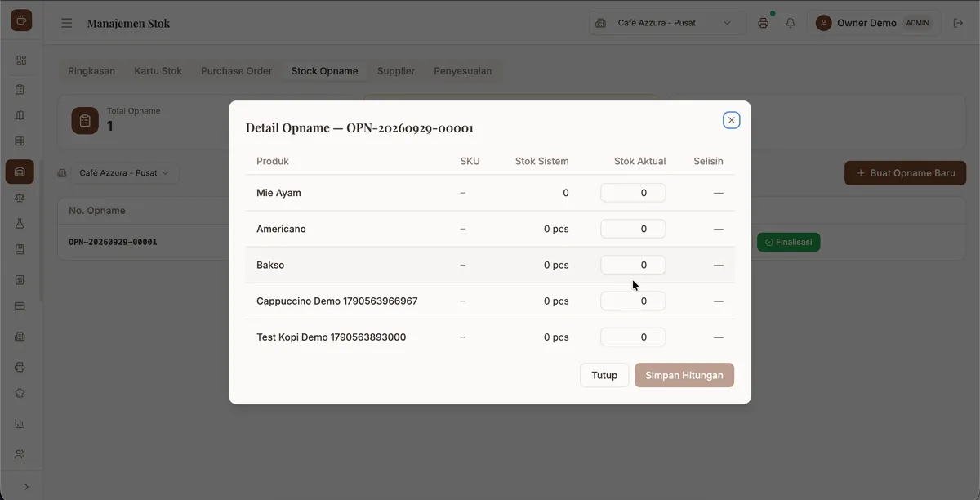Image resolution: width=980 pixels, height=500 pixels.
Task: Focus Stok Aktual field for Cappuccino Demo
Action: (x=633, y=301)
